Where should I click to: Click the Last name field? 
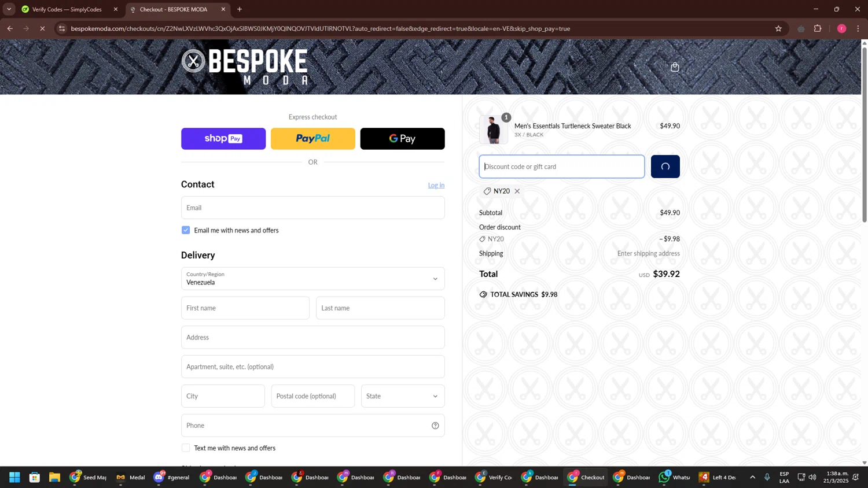click(x=380, y=308)
